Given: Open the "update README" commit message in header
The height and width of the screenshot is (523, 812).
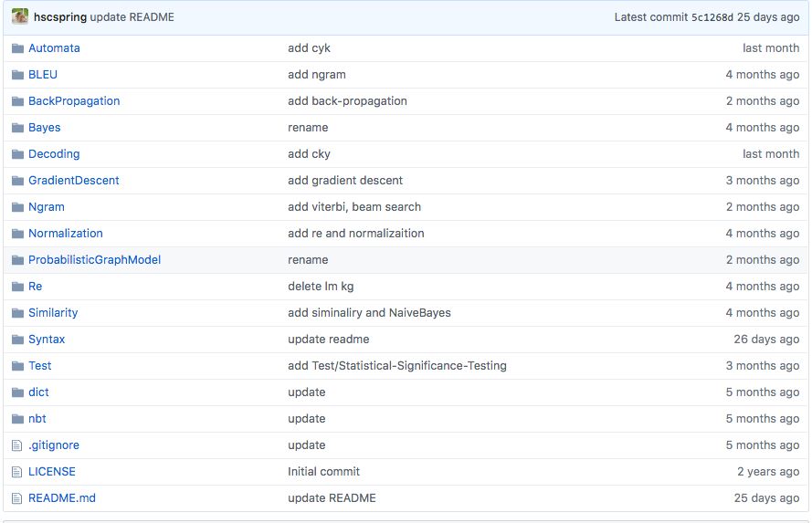Looking at the screenshot, I should pyautogui.click(x=132, y=17).
